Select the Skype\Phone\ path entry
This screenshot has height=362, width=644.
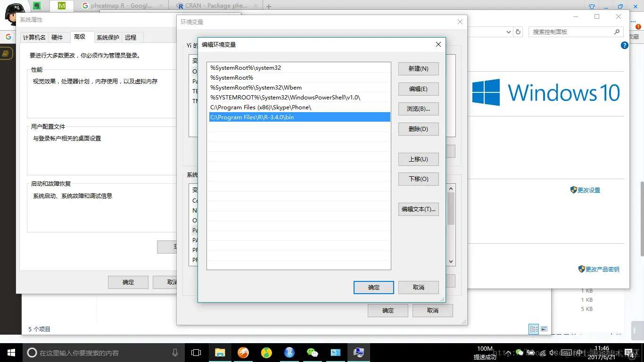[299, 107]
